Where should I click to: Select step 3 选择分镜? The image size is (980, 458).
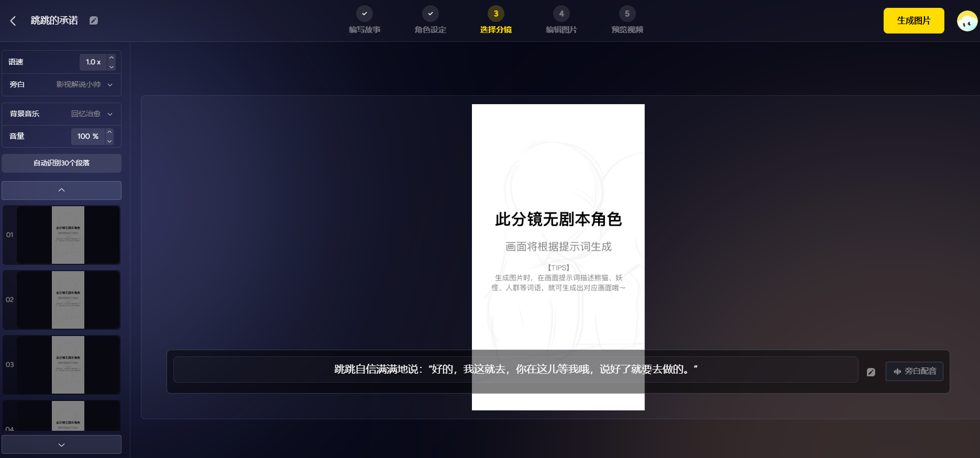click(x=496, y=20)
